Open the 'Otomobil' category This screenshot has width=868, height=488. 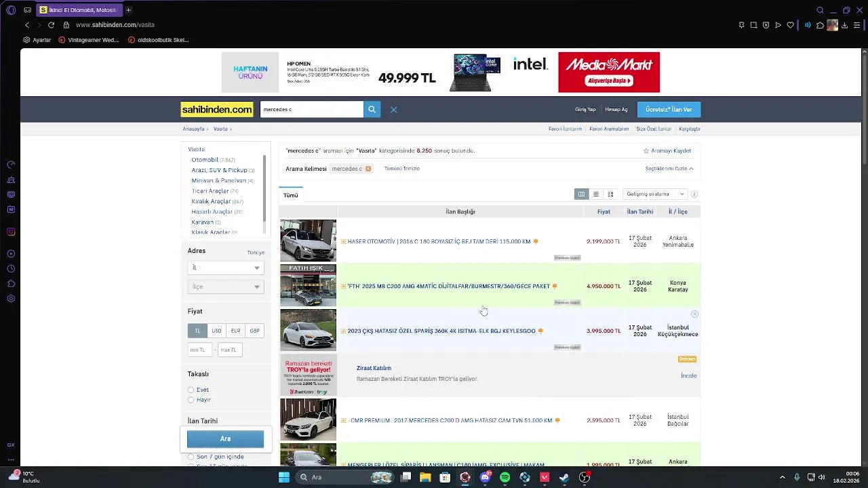tap(205, 160)
